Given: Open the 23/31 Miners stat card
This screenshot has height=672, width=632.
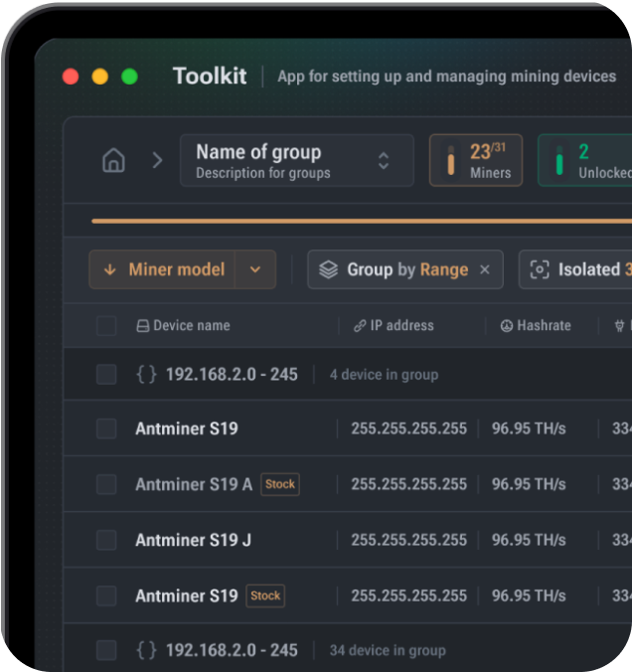Looking at the screenshot, I should [x=476, y=160].
